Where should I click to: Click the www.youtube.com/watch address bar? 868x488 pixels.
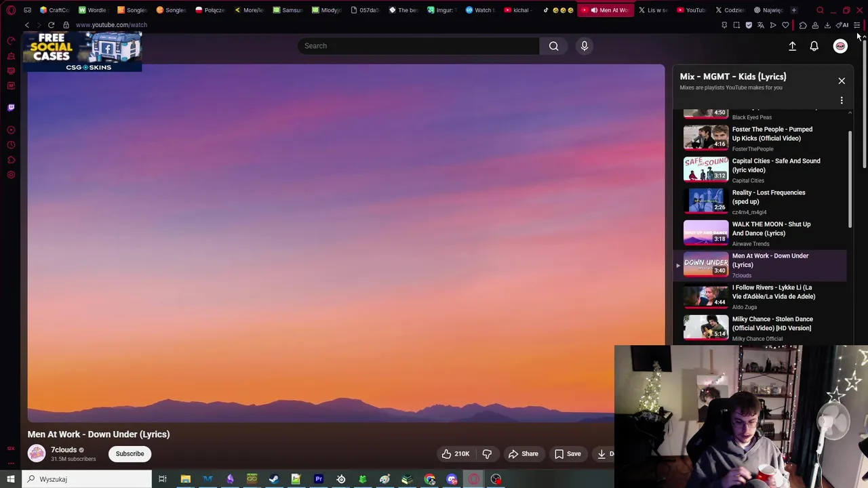point(111,25)
